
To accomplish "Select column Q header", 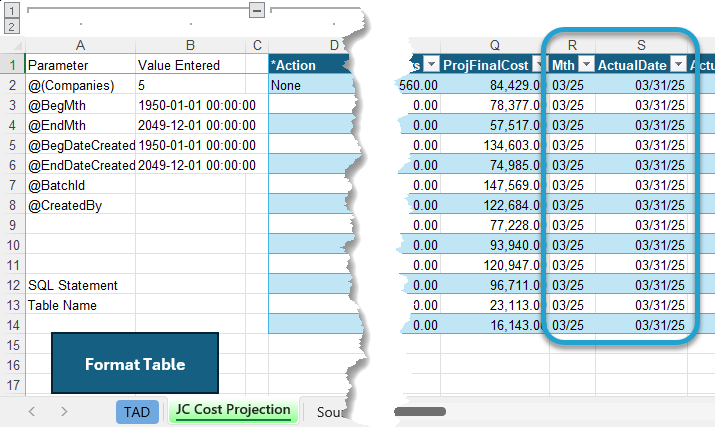I will [495, 45].
